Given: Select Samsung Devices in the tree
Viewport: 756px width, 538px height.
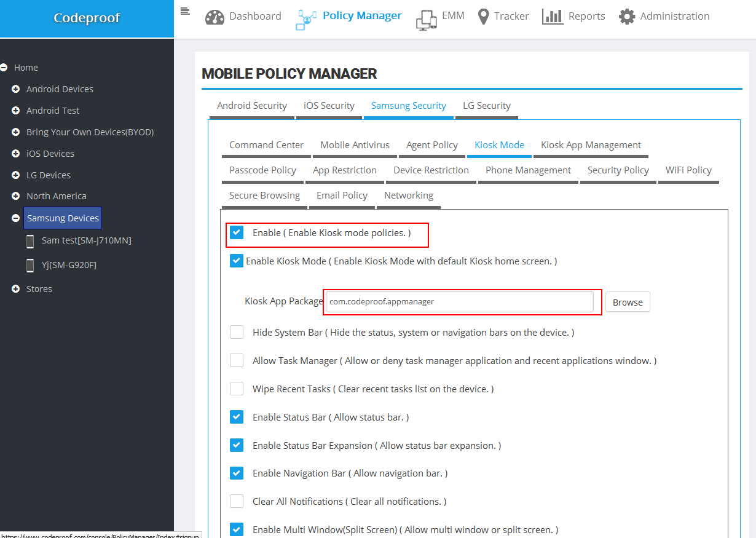Looking at the screenshot, I should (x=63, y=218).
